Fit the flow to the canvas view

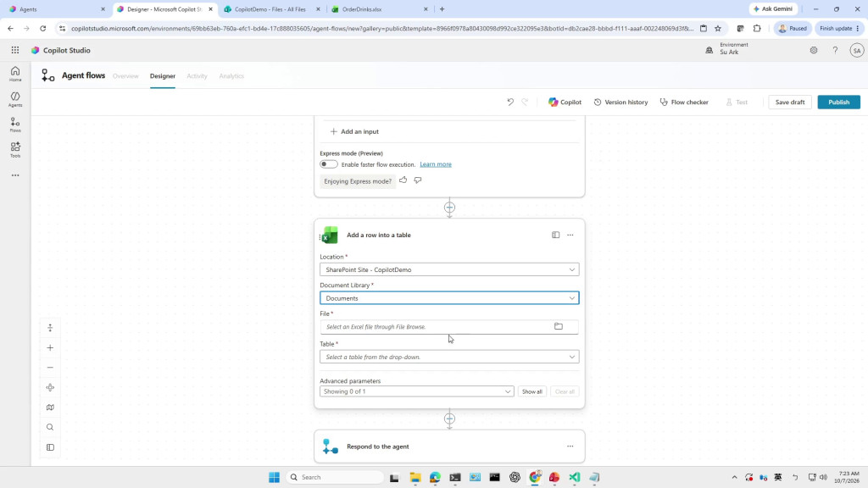(x=50, y=387)
